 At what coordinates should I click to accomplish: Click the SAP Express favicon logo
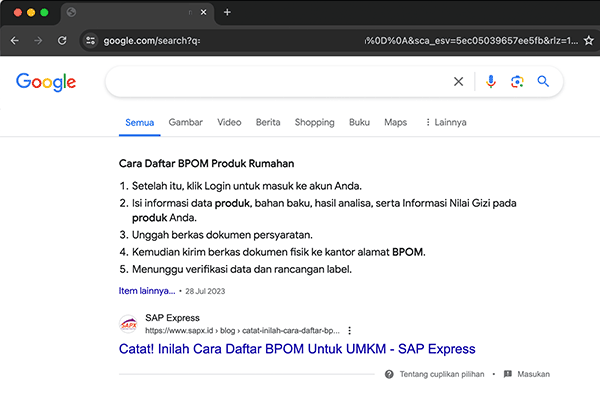click(x=128, y=324)
